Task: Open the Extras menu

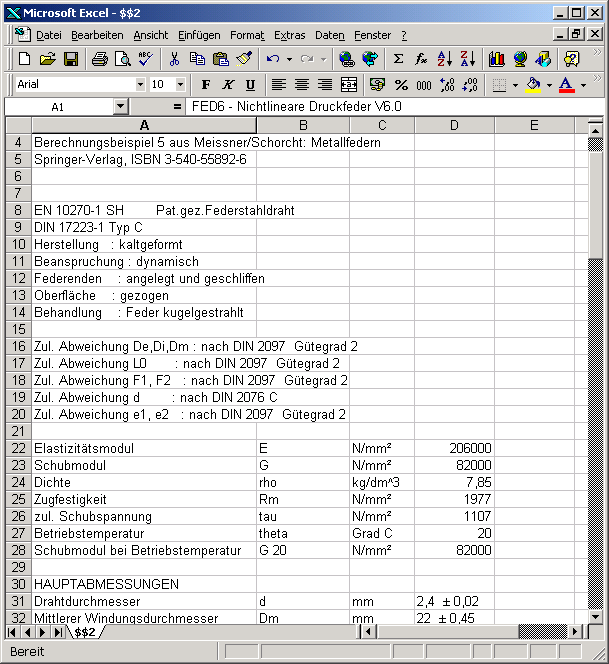Action: [289, 35]
